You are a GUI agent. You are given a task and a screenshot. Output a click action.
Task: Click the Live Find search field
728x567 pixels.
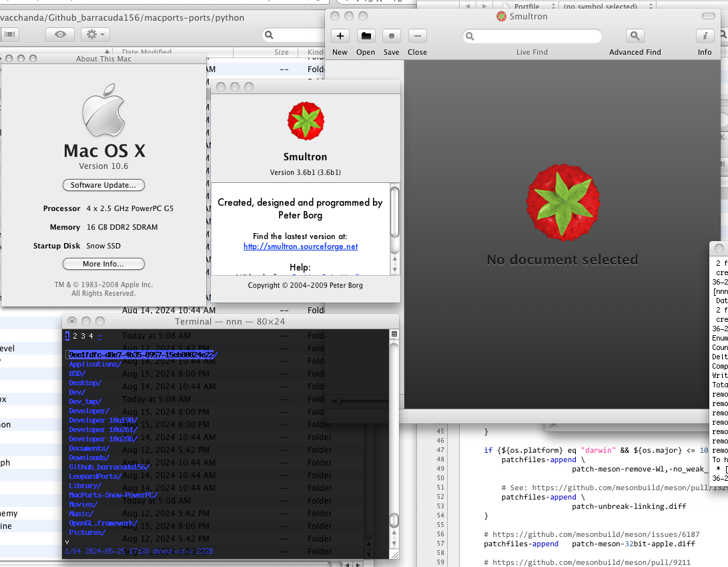(x=532, y=36)
